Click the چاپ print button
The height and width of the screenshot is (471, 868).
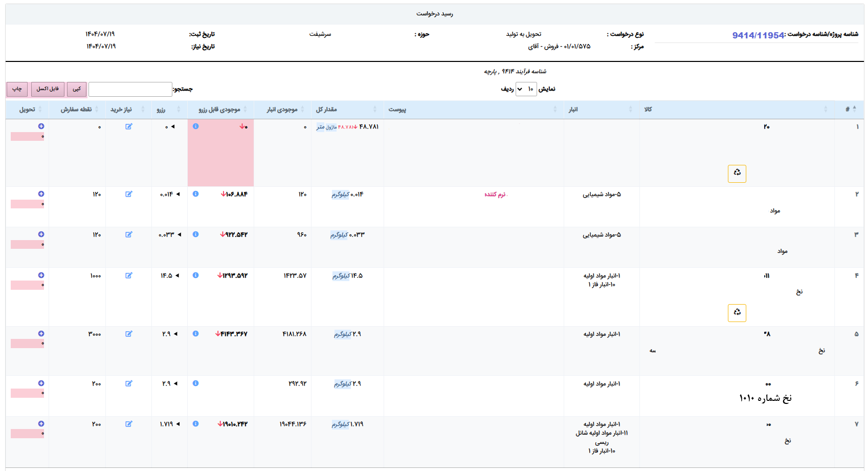tap(17, 89)
